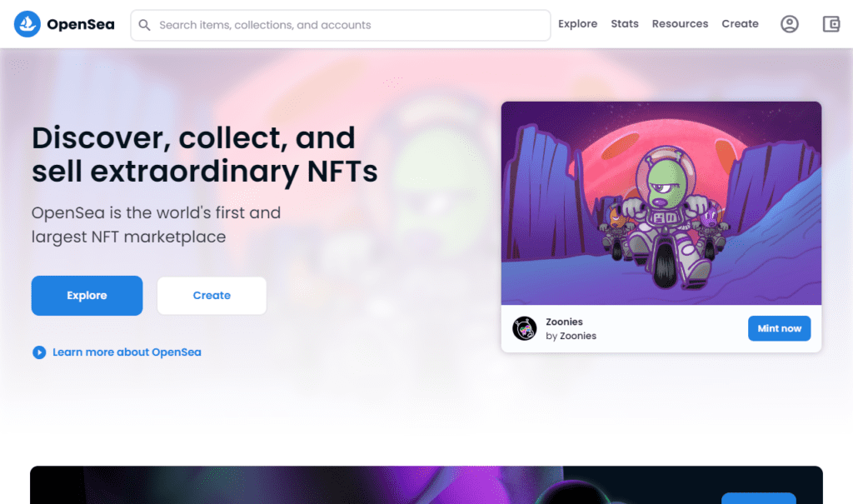The height and width of the screenshot is (504, 853).
Task: Open the Stats menu
Action: (x=625, y=24)
